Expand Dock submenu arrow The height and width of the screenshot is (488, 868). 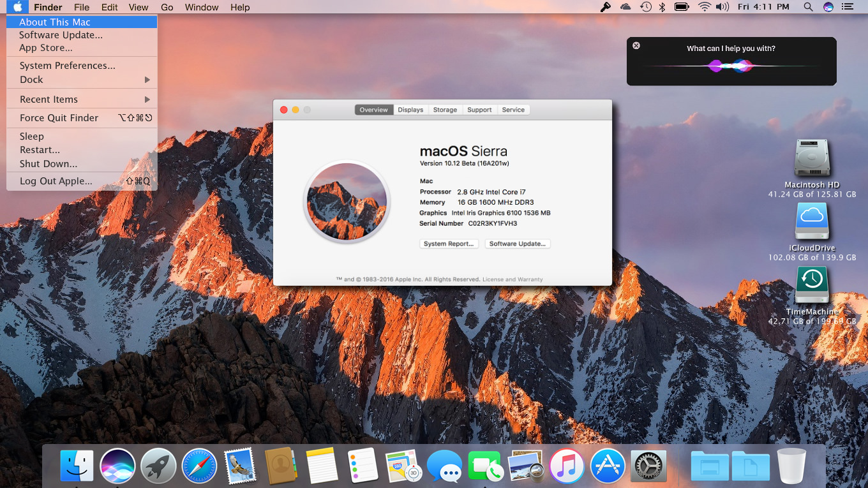click(x=147, y=80)
